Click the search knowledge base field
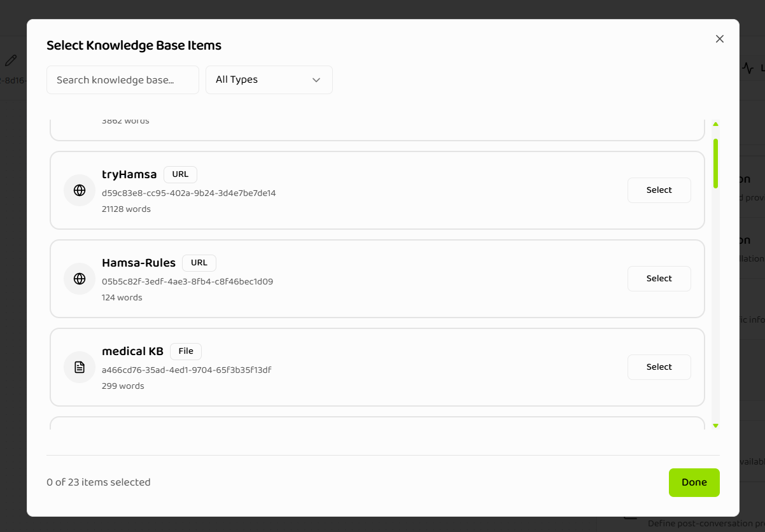This screenshot has height=532, width=765. click(122, 80)
